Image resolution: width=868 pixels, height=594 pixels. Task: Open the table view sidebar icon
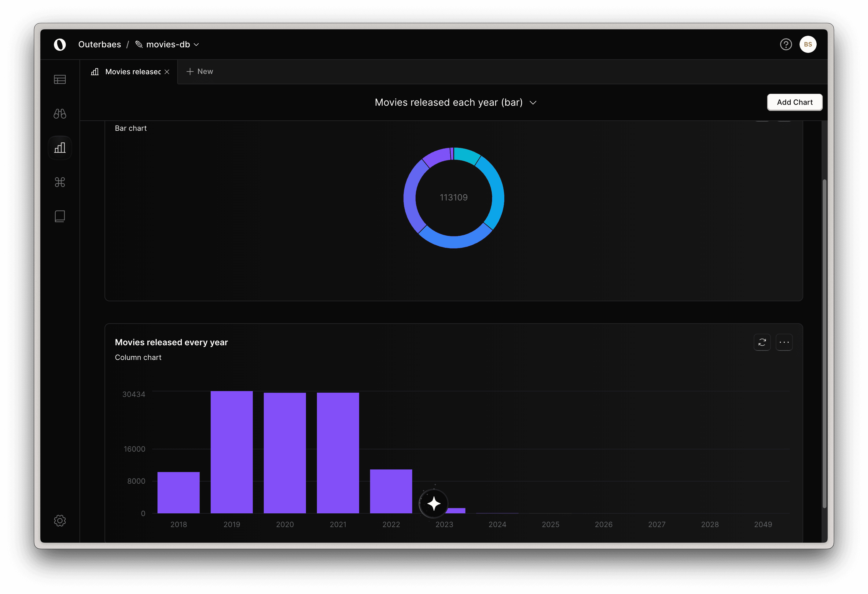(60, 79)
